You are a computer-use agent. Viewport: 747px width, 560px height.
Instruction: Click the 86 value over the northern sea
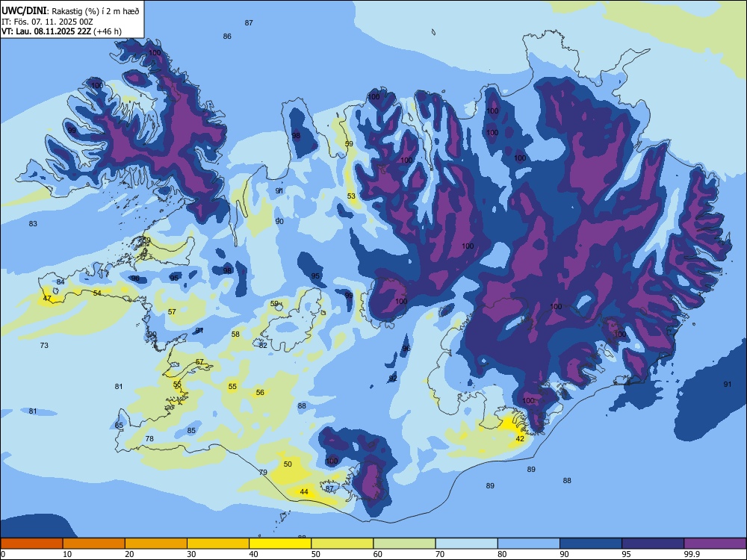(x=227, y=36)
